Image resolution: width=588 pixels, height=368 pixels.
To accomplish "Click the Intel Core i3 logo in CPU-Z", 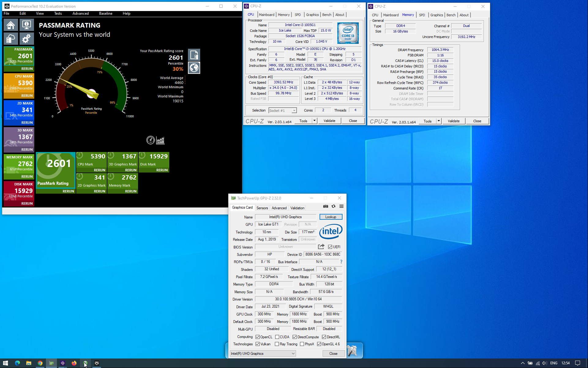I will coord(348,33).
